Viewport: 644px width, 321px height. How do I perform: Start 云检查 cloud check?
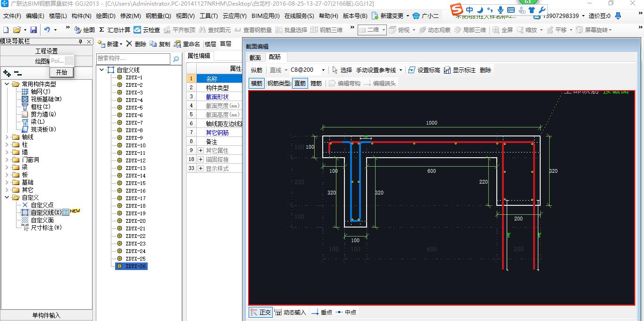[147, 30]
